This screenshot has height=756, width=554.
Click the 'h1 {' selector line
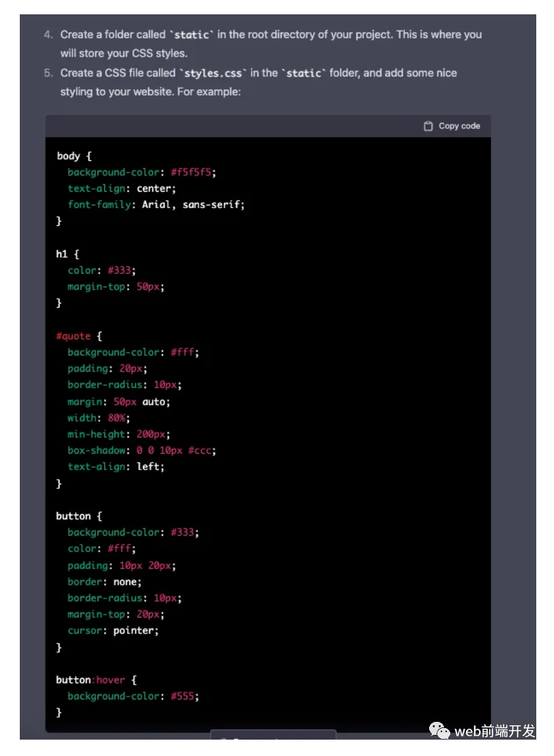pos(68,254)
